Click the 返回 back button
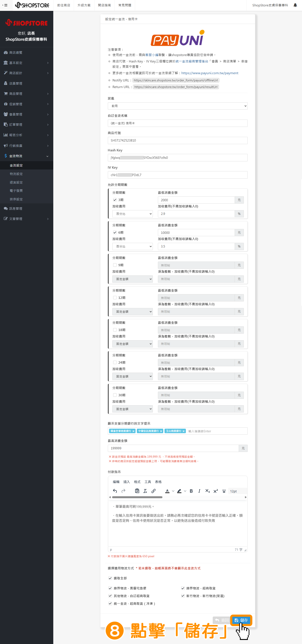 (x=222, y=620)
